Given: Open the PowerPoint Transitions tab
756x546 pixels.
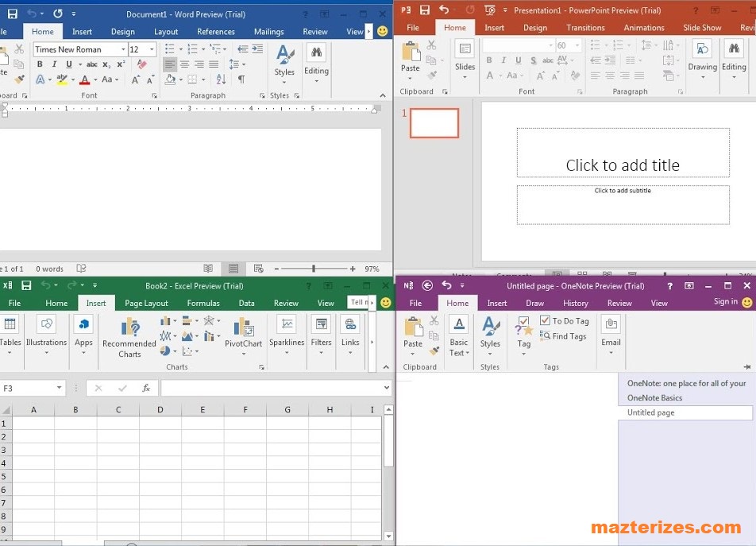Looking at the screenshot, I should coord(585,28).
